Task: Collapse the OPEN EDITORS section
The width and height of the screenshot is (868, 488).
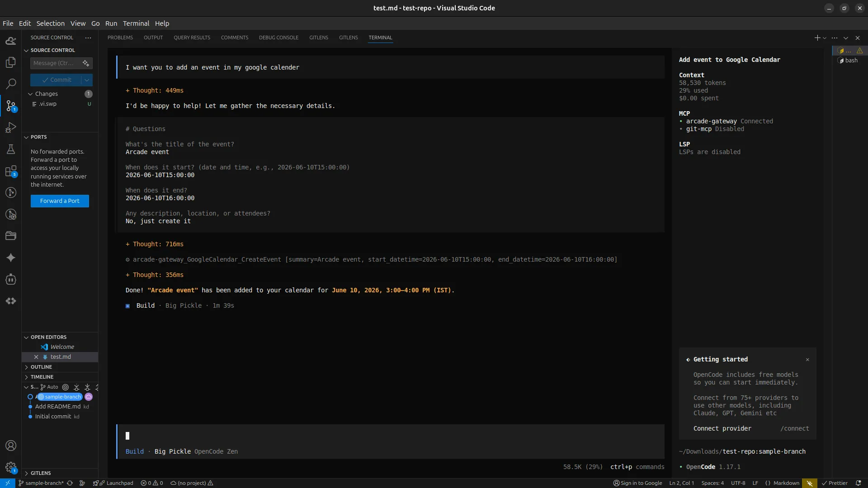Action: pos(26,337)
